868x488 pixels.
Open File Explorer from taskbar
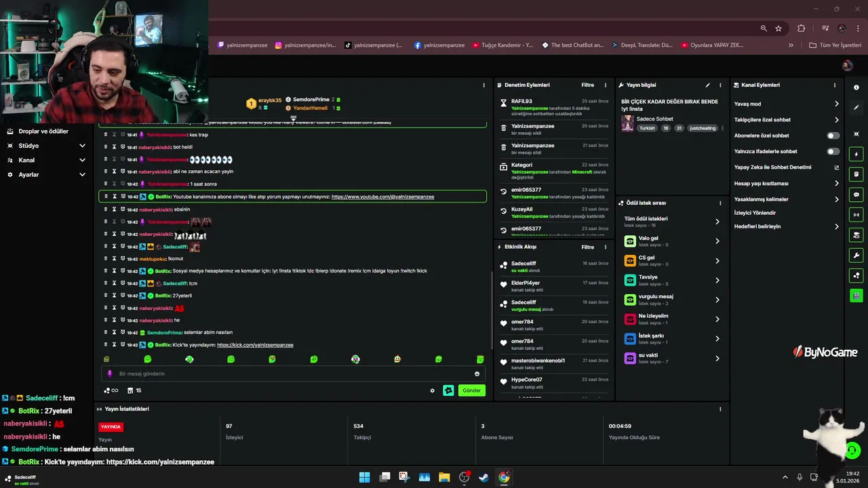coord(444,477)
